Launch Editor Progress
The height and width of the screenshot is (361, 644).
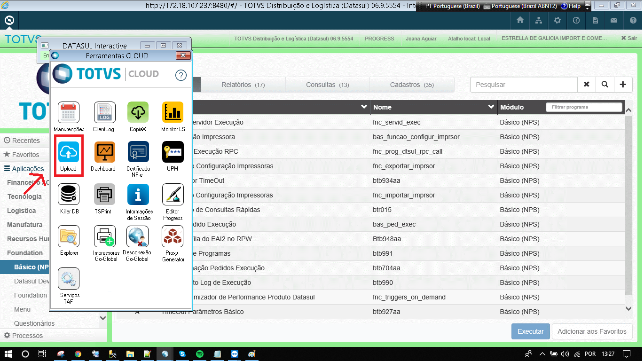(173, 195)
